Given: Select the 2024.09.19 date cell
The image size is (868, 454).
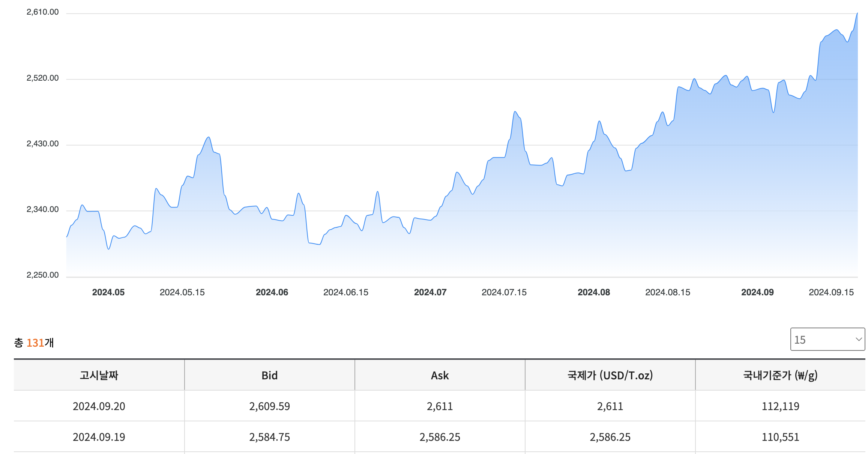Looking at the screenshot, I should (x=99, y=437).
